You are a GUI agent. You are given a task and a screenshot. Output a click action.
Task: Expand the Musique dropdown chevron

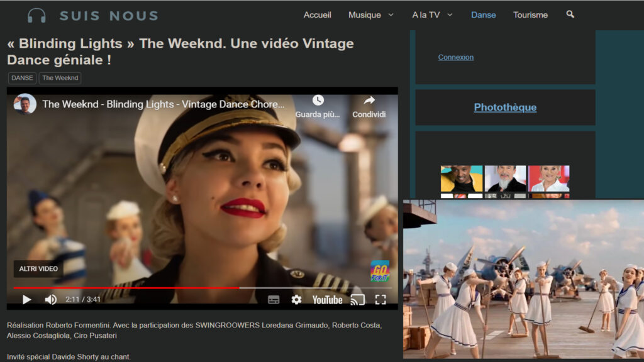391,15
